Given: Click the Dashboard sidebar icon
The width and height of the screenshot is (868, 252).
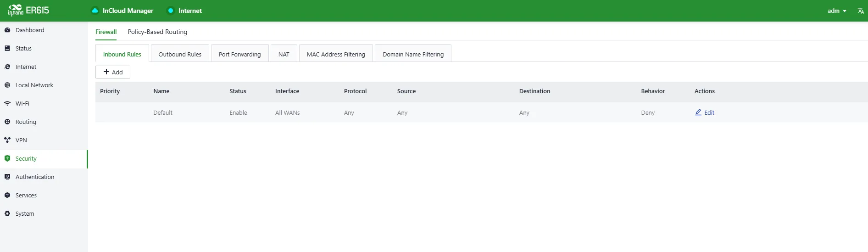Looking at the screenshot, I should 7,30.
